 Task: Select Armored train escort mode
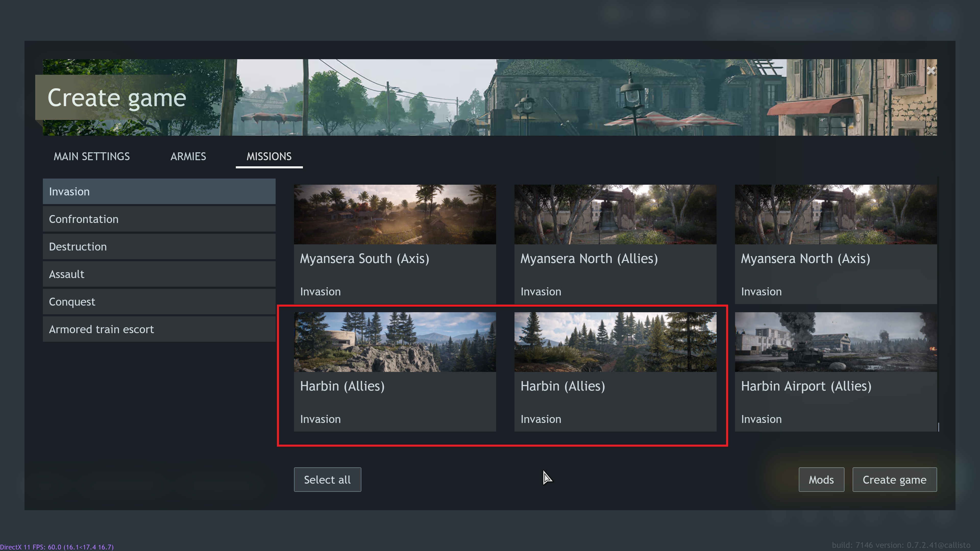pos(159,329)
